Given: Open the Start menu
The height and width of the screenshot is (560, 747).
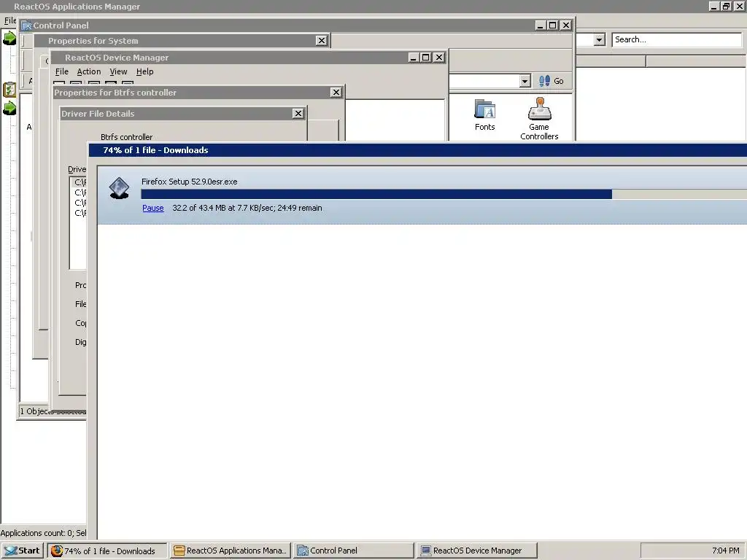Looking at the screenshot, I should [x=23, y=551].
